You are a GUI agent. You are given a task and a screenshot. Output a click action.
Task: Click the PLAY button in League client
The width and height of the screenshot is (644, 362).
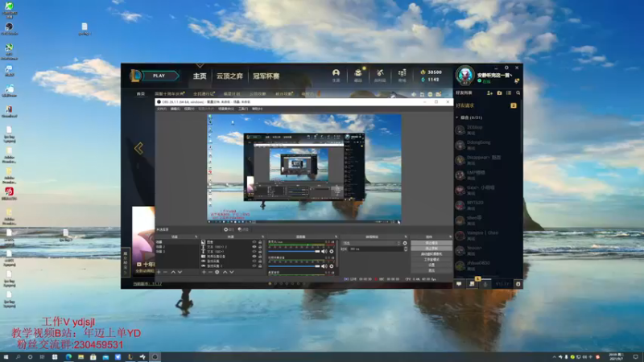[159, 76]
